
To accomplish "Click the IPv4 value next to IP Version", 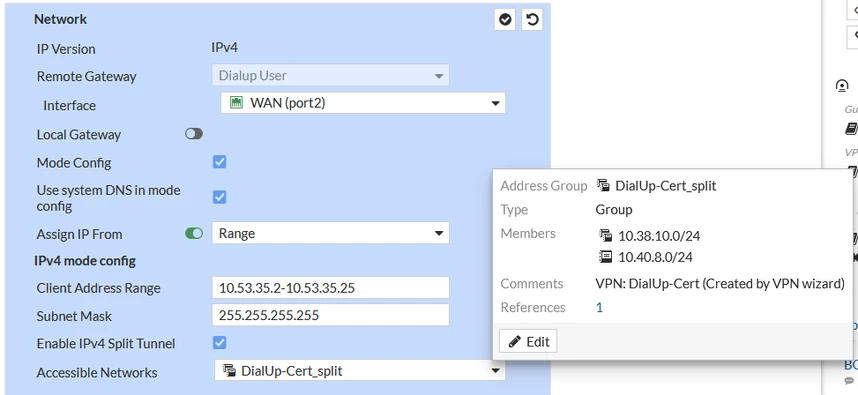I will click(x=224, y=47).
